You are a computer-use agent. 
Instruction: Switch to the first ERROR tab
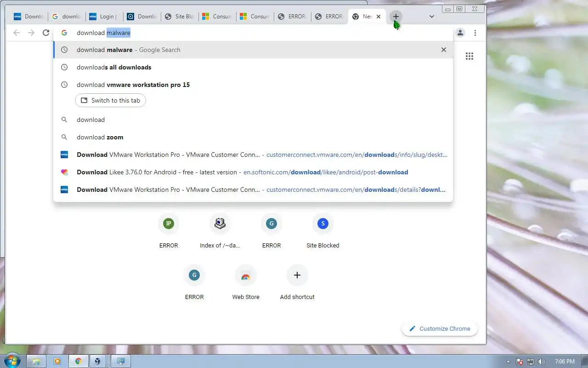[292, 17]
